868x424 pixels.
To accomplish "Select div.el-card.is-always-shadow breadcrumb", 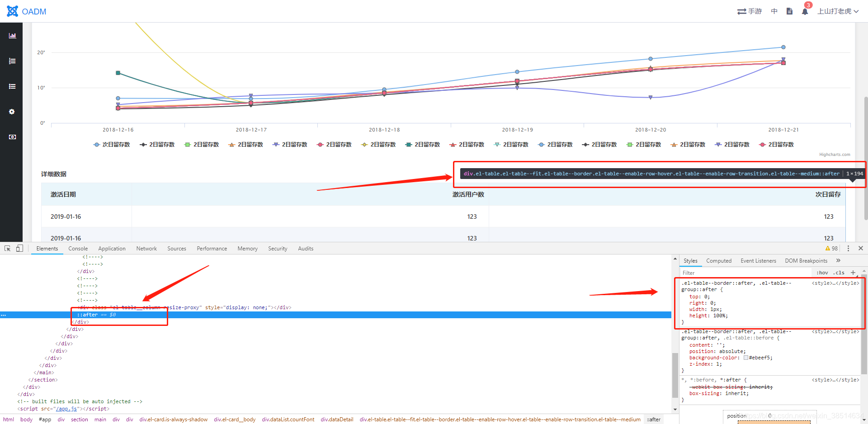I will [x=174, y=419].
